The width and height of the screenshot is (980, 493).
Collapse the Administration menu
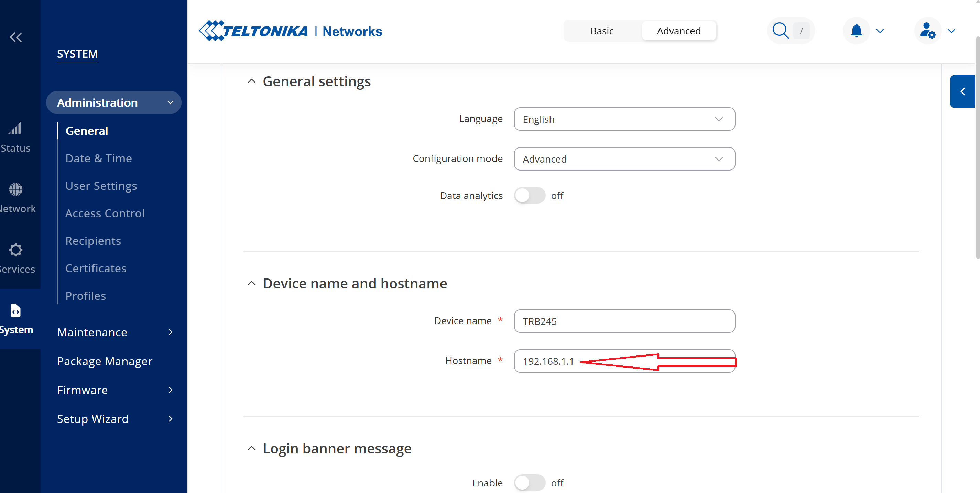pos(114,102)
